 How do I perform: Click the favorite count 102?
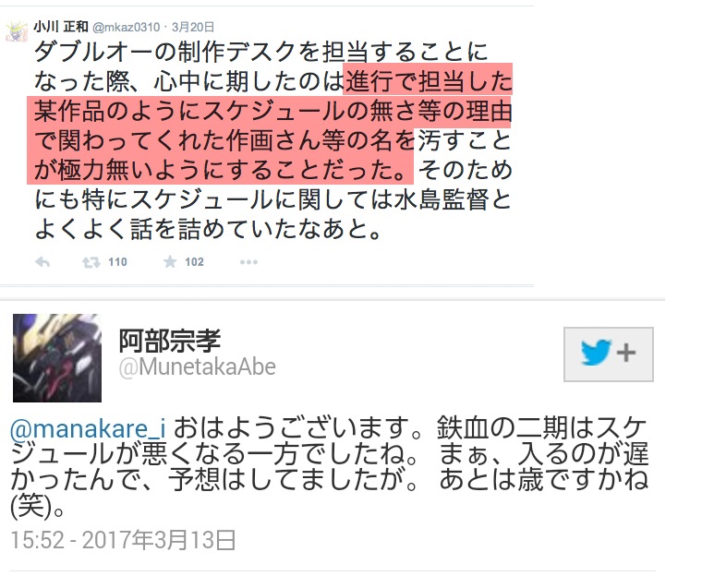194,262
